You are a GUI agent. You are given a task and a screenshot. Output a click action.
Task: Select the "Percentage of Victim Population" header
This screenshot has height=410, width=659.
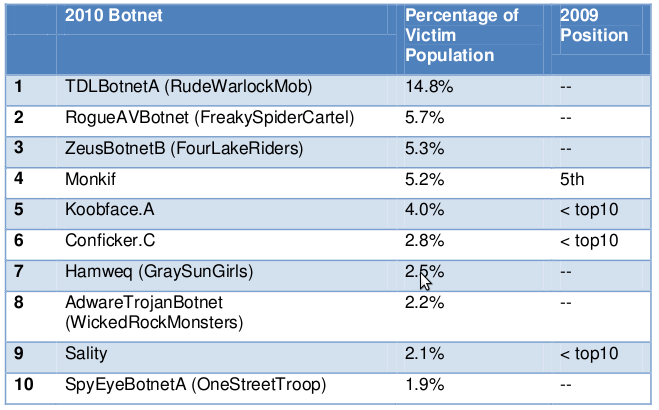pos(461,35)
